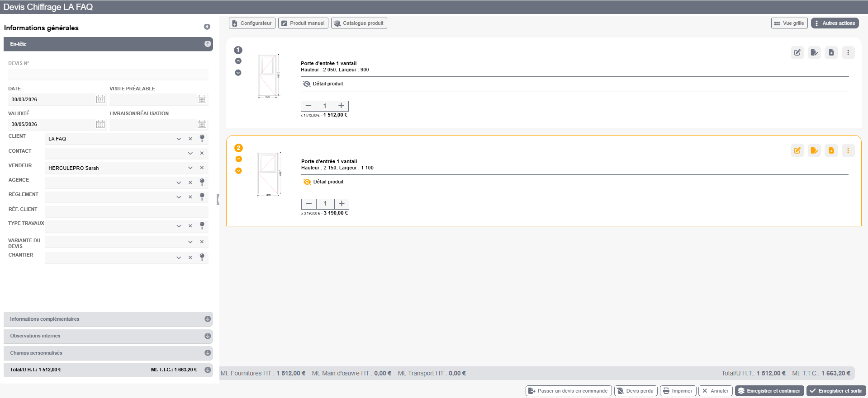
Task: Open Autres actions menu
Action: [x=835, y=23]
